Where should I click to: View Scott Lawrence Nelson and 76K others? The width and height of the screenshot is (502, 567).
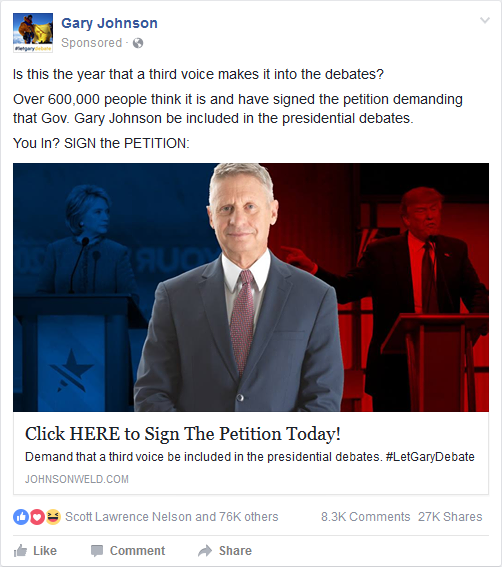point(172,517)
